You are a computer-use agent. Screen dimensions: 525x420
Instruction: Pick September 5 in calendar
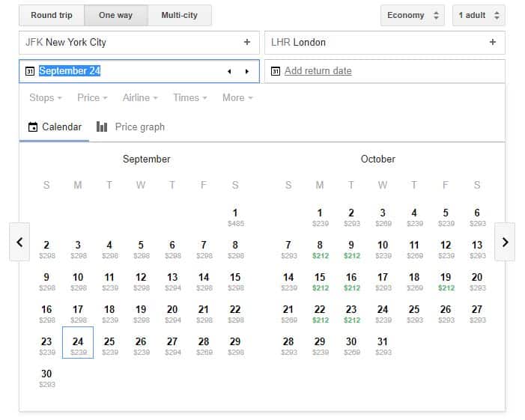point(141,249)
